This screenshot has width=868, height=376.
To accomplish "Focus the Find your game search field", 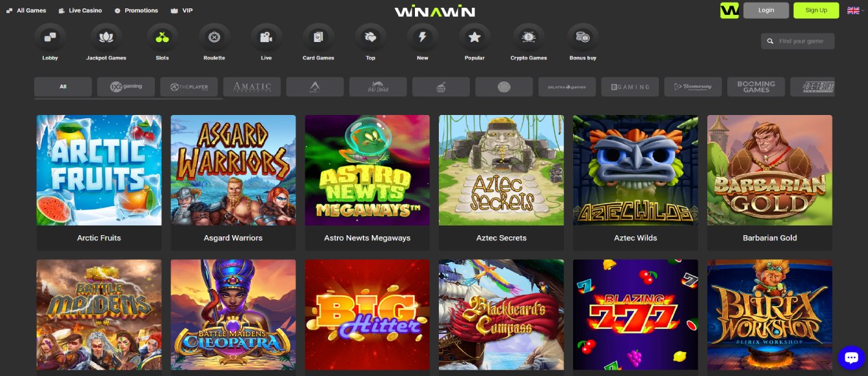I will coord(798,41).
